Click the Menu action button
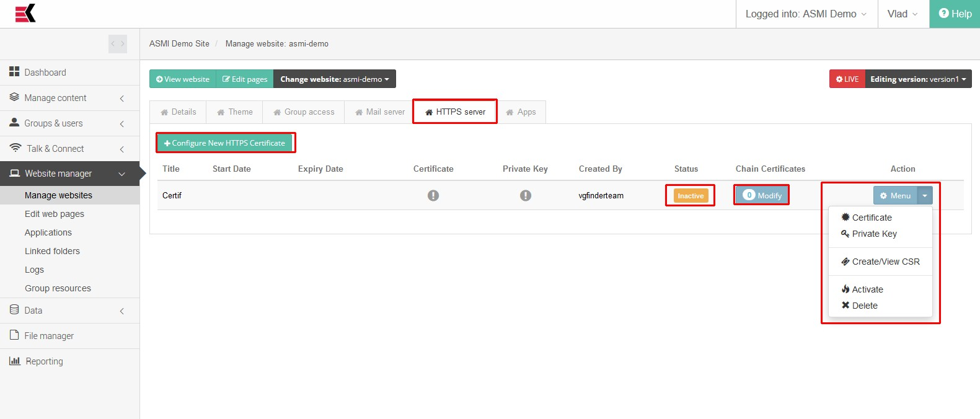This screenshot has height=419, width=980. (895, 195)
